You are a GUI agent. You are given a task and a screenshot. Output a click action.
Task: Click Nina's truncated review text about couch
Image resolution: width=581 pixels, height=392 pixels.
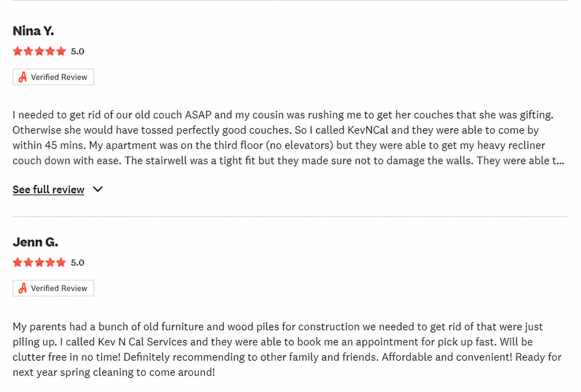pyautogui.click(x=288, y=138)
